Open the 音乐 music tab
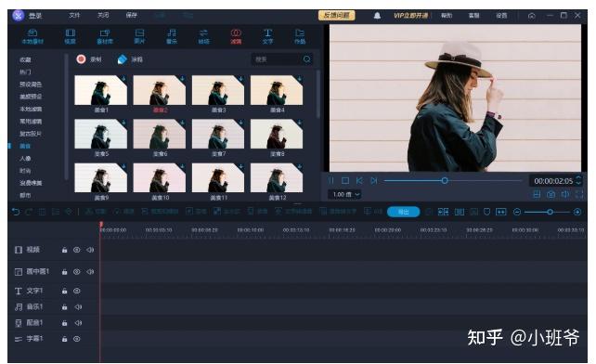 pyautogui.click(x=172, y=36)
